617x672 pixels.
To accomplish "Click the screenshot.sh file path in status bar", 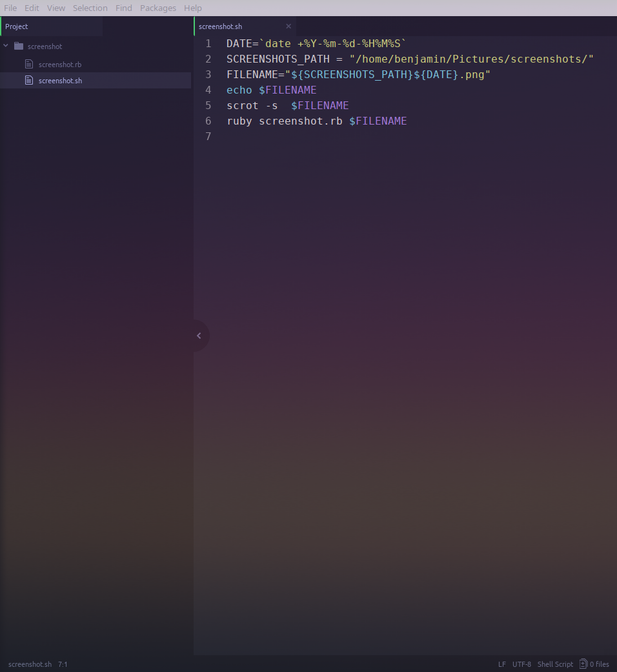I will [x=30, y=664].
